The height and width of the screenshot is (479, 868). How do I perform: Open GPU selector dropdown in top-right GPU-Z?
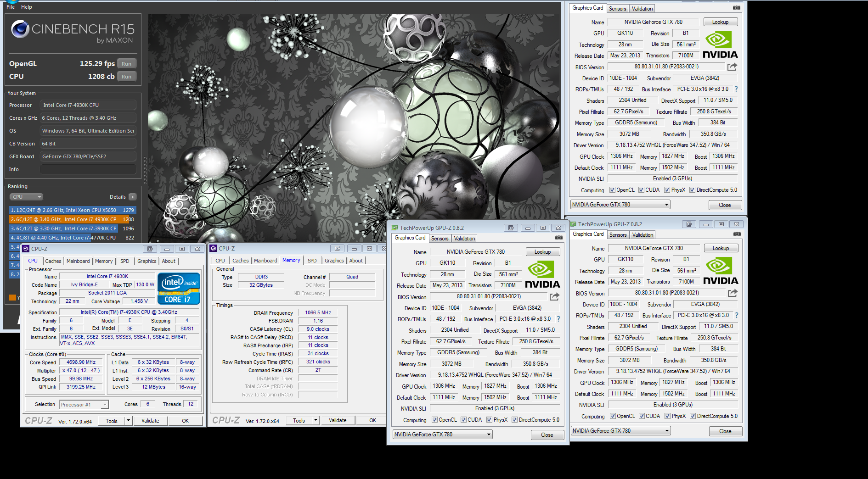pos(620,205)
